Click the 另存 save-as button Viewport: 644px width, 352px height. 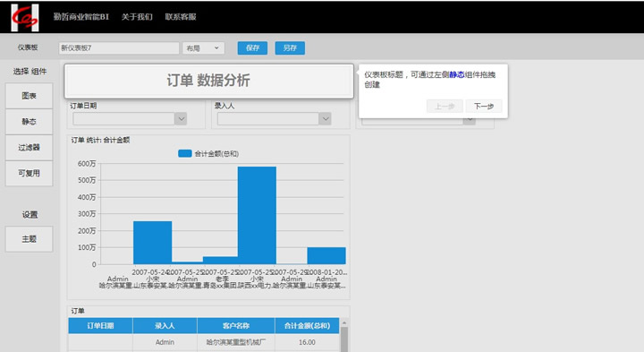pos(290,48)
